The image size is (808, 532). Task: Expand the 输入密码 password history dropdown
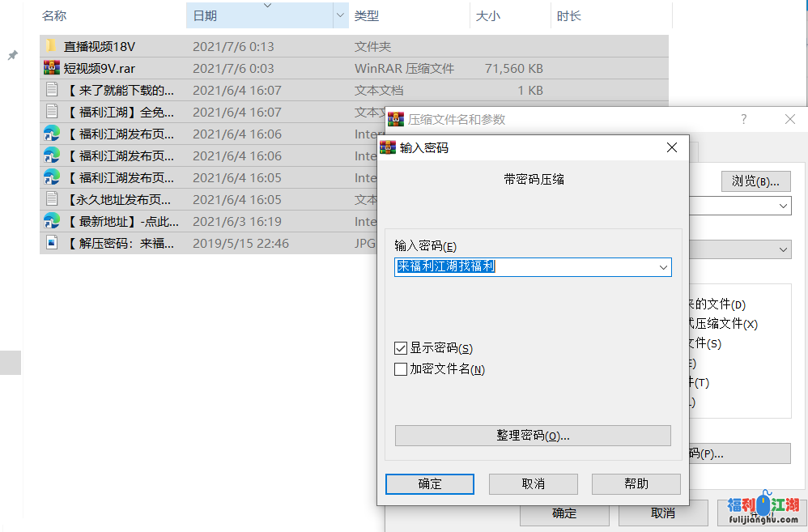pos(663,267)
